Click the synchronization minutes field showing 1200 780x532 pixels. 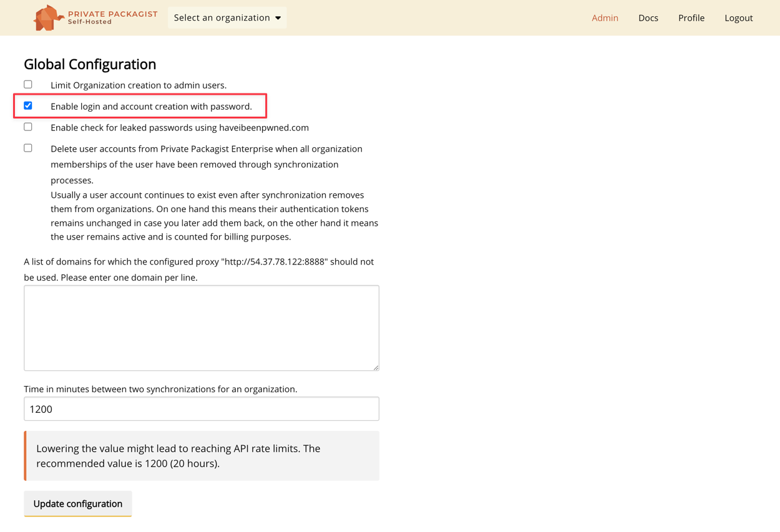(201, 409)
